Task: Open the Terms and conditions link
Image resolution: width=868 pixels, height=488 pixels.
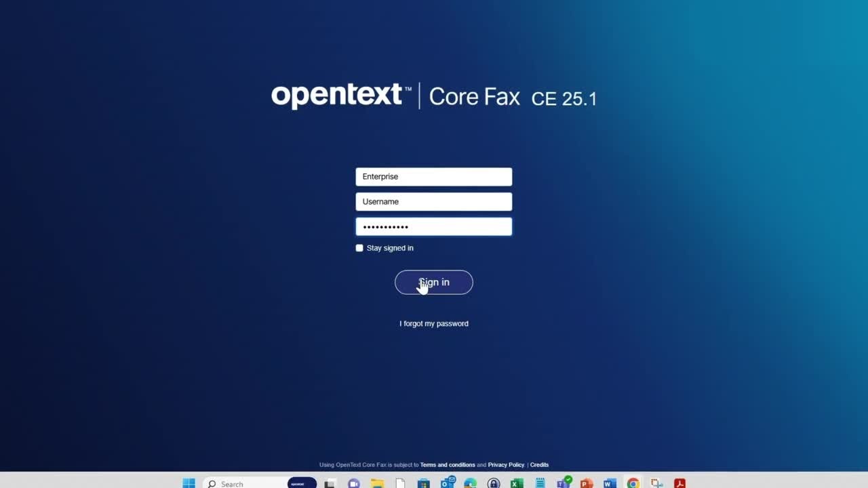Action: (x=448, y=465)
